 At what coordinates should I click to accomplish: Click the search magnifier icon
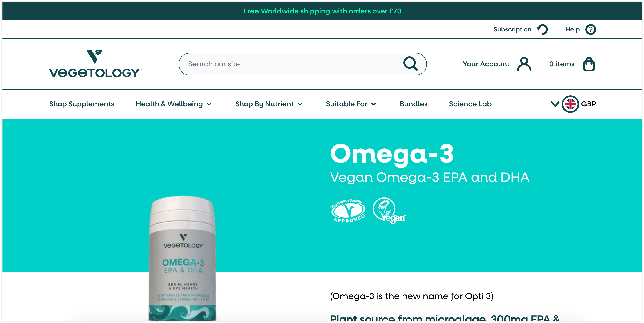[x=410, y=64]
